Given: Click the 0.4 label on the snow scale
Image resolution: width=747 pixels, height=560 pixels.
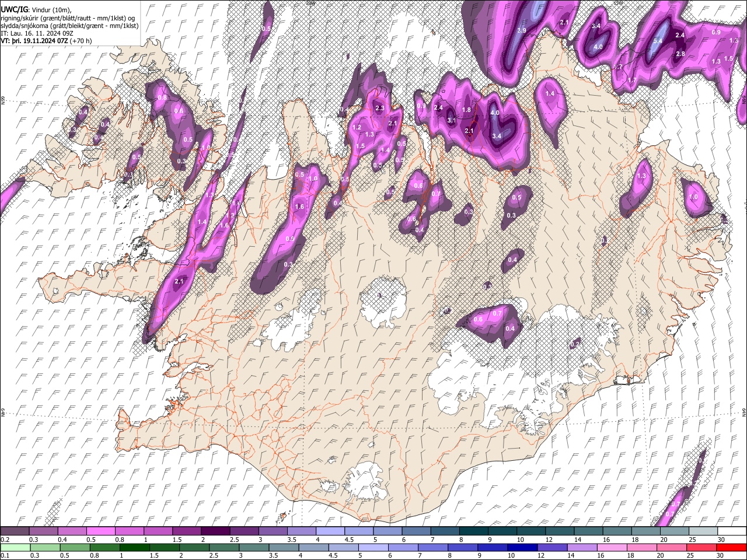Looking at the screenshot, I should (x=63, y=540).
